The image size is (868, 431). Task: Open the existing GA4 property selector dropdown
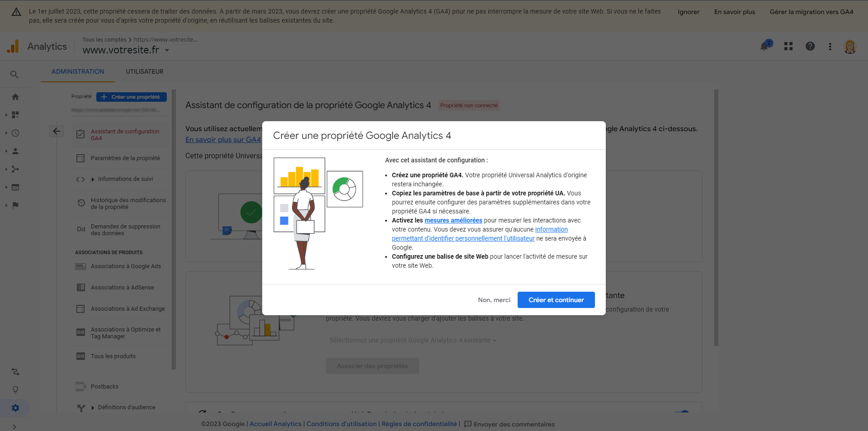[x=413, y=340]
